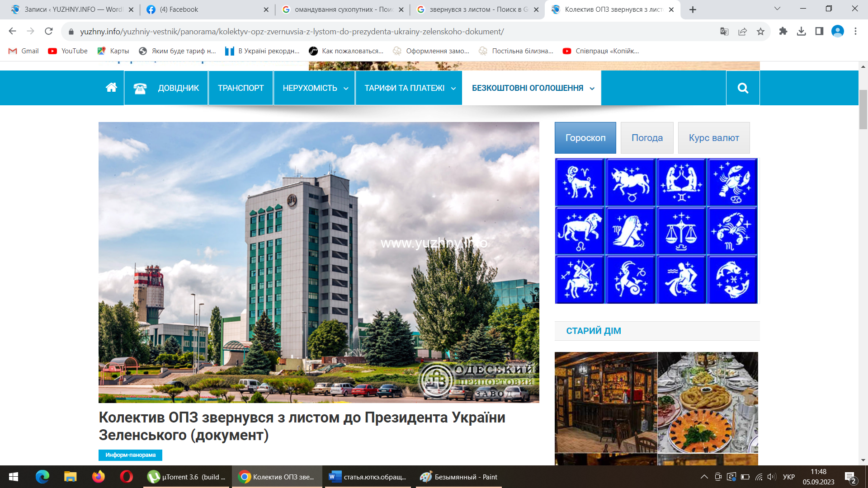Launch Opera from the taskbar
Image resolution: width=868 pixels, height=488 pixels.
point(127,477)
